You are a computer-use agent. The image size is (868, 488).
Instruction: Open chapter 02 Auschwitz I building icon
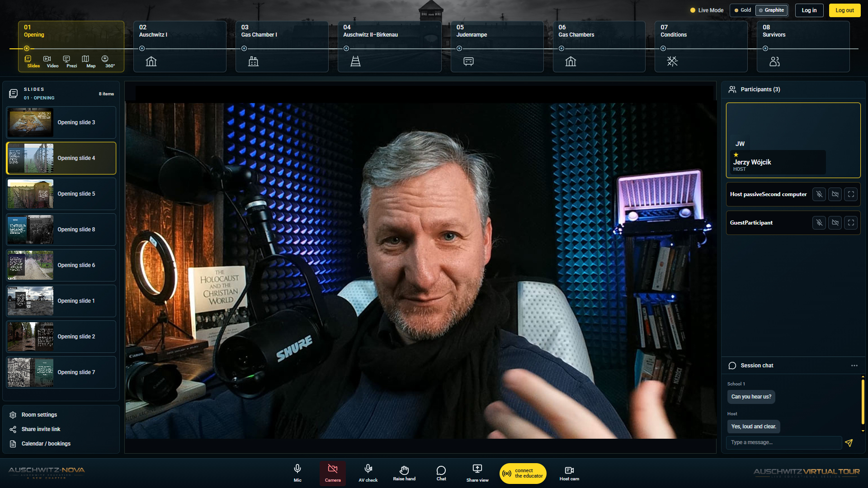pos(151,61)
